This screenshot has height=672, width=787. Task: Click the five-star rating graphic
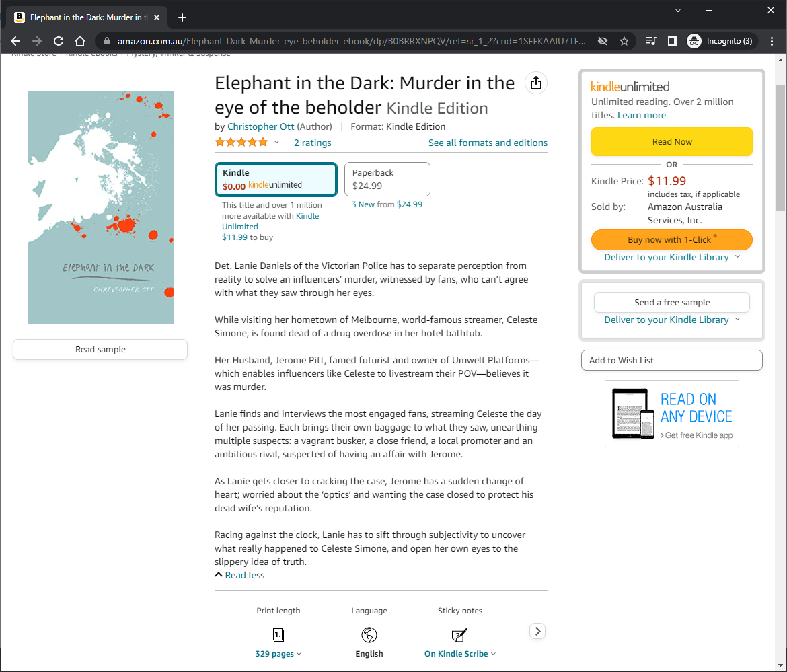(241, 143)
